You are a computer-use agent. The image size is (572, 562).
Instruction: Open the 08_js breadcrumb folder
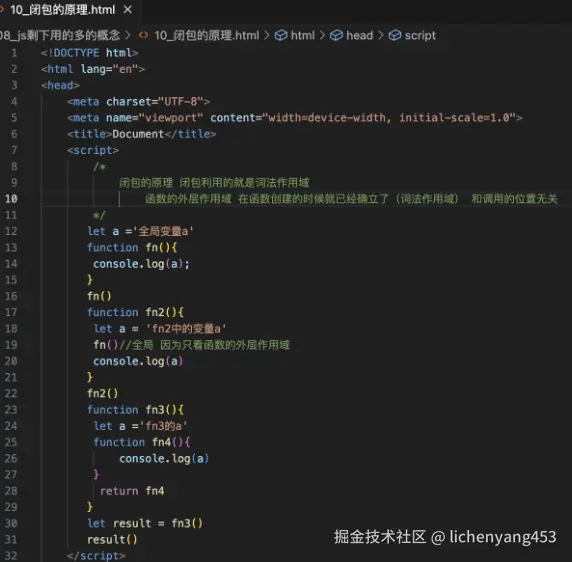point(60,35)
